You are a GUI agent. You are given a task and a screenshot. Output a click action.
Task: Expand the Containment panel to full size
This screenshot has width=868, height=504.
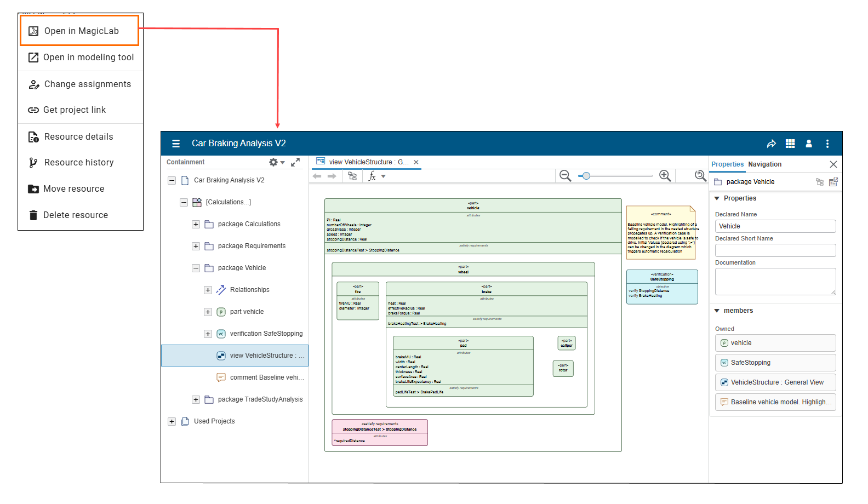pos(295,162)
